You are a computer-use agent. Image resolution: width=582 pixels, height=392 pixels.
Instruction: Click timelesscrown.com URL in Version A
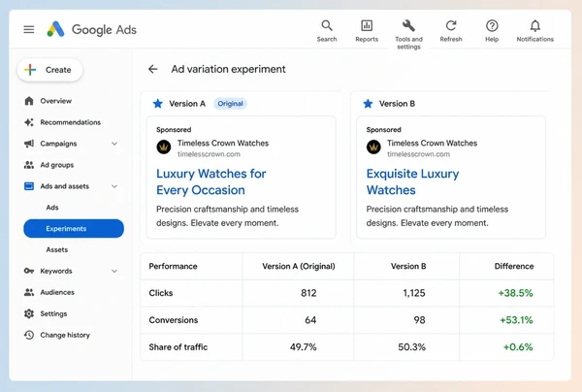[x=209, y=154]
